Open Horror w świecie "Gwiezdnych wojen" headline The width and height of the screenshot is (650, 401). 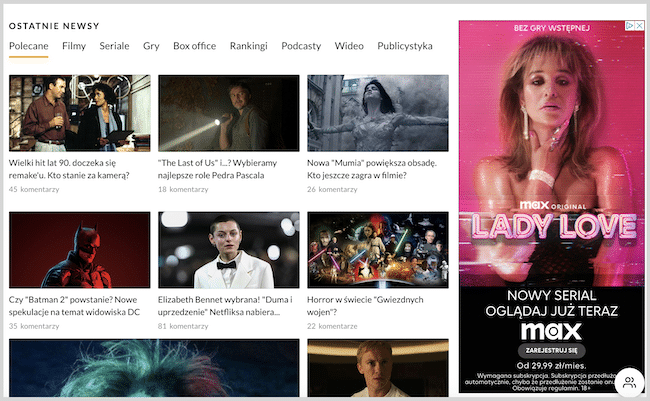pyautogui.click(x=365, y=306)
